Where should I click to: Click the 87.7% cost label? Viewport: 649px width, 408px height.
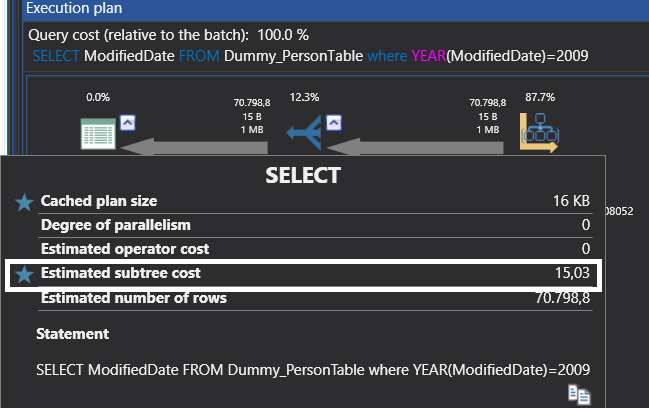[x=540, y=97]
